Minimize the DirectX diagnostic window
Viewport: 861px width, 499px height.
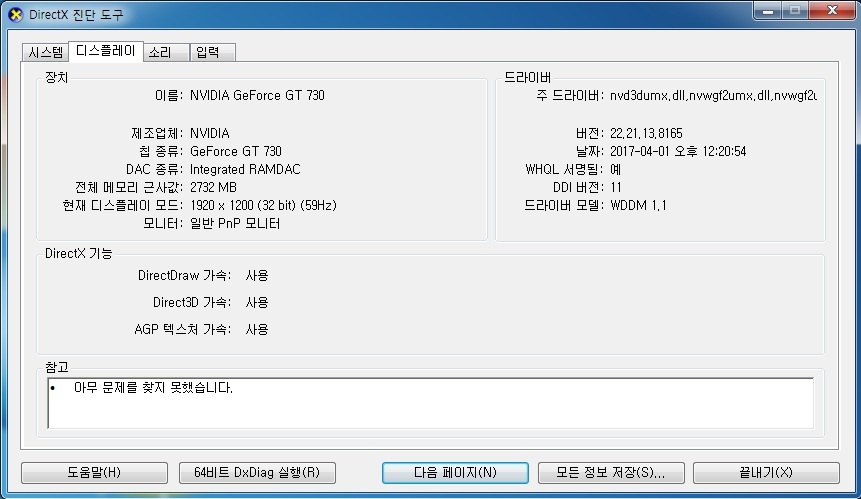pyautogui.click(x=768, y=11)
